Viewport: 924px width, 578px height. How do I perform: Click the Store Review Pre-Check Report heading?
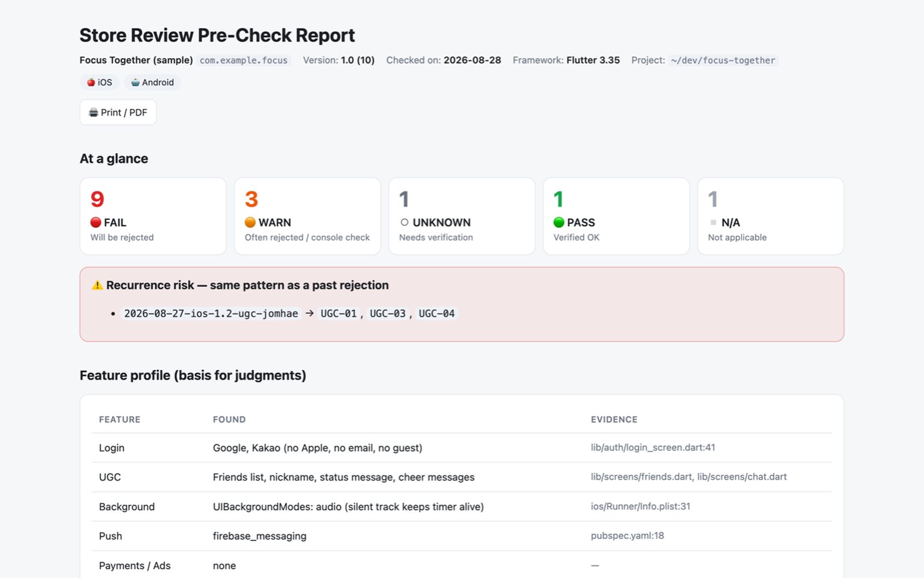point(217,35)
